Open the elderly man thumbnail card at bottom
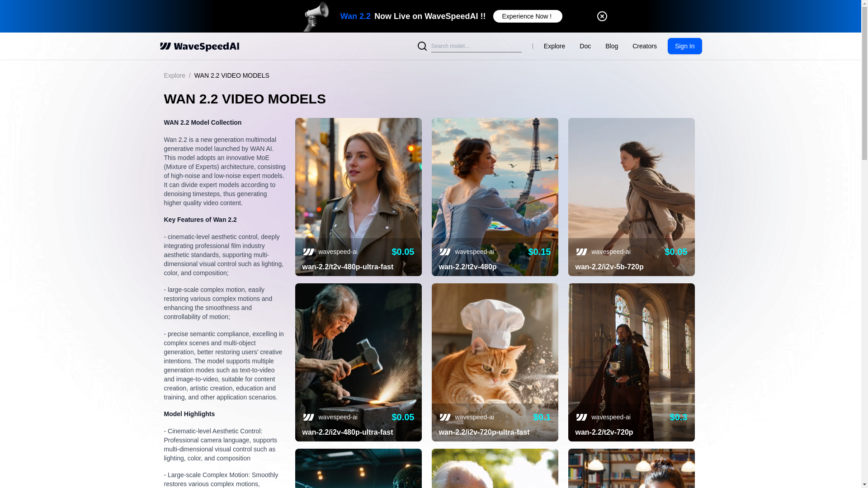The width and height of the screenshot is (868, 488). 495,468
